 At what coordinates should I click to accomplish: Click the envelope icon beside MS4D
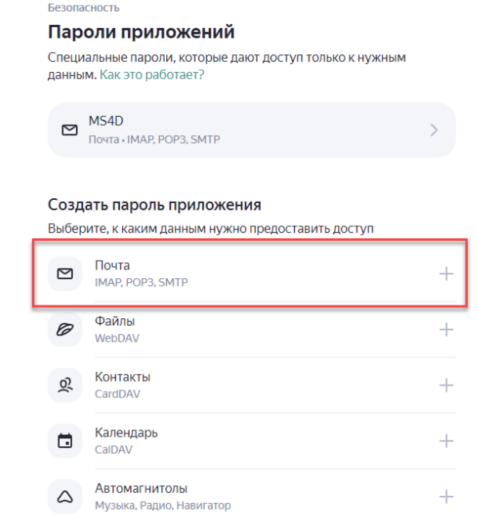point(70,130)
